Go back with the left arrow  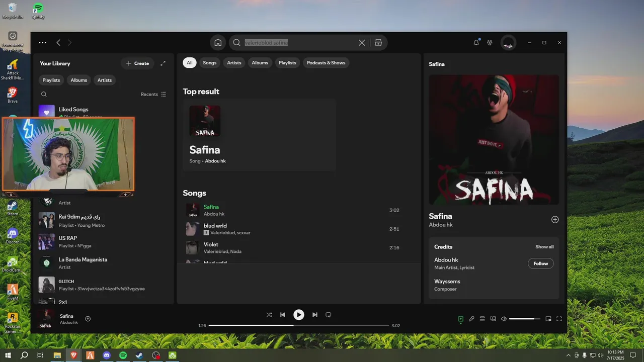[x=58, y=43]
